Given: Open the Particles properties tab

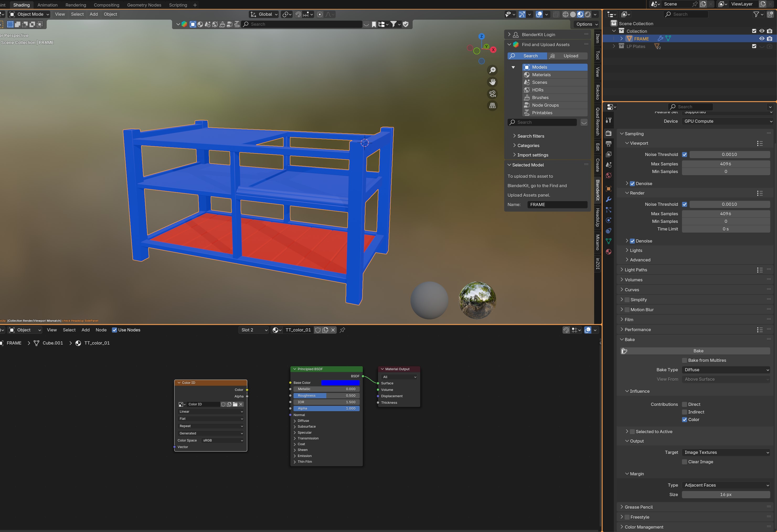Looking at the screenshot, I should [x=609, y=210].
